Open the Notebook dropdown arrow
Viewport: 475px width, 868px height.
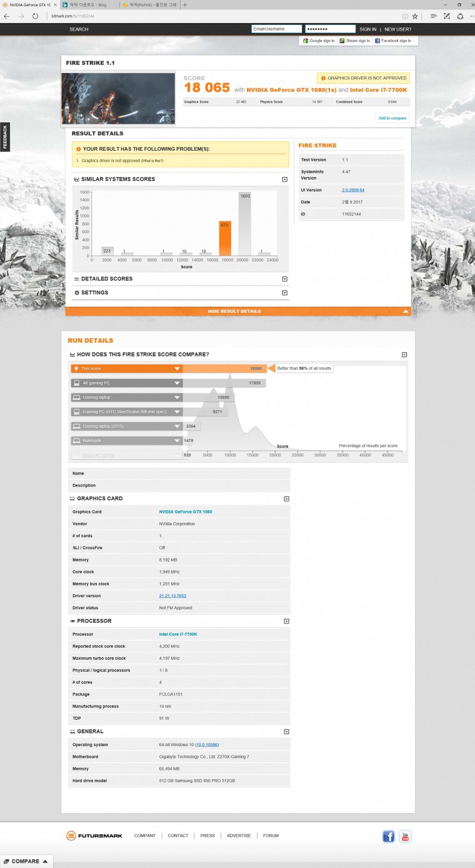click(x=177, y=441)
